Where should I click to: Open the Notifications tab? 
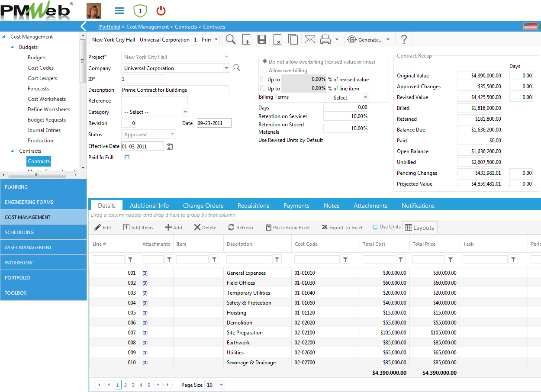coord(418,206)
